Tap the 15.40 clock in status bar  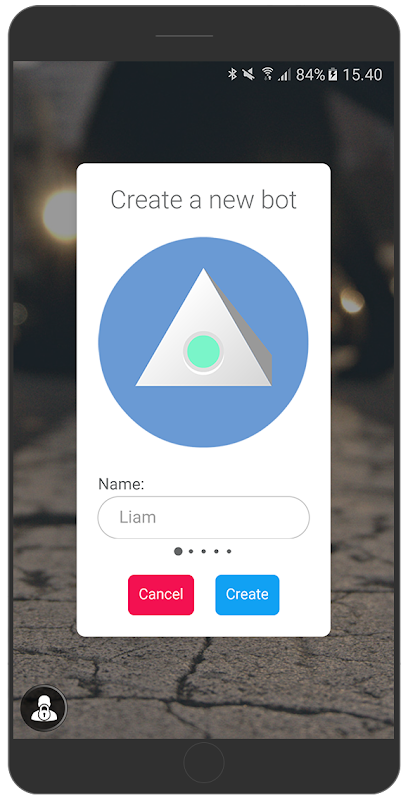point(362,74)
